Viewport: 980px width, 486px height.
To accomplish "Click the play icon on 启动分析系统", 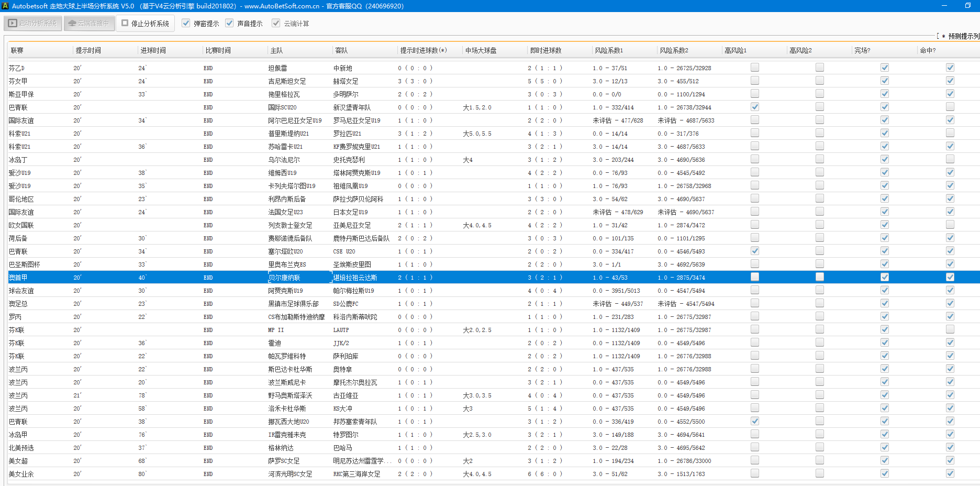I will [x=13, y=24].
